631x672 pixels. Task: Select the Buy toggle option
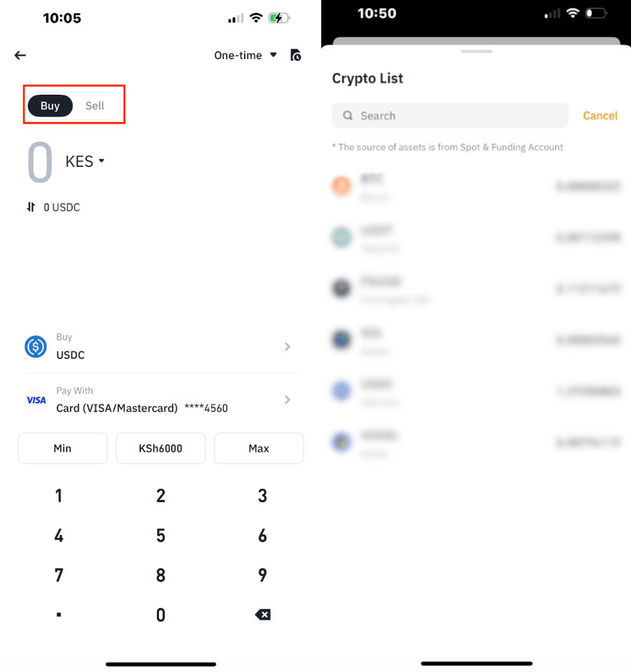coord(50,105)
